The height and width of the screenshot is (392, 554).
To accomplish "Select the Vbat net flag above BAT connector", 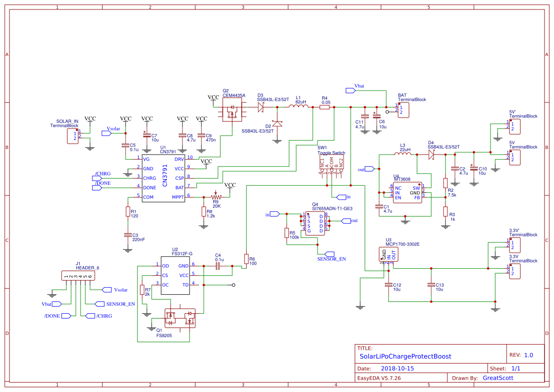I will (x=351, y=91).
